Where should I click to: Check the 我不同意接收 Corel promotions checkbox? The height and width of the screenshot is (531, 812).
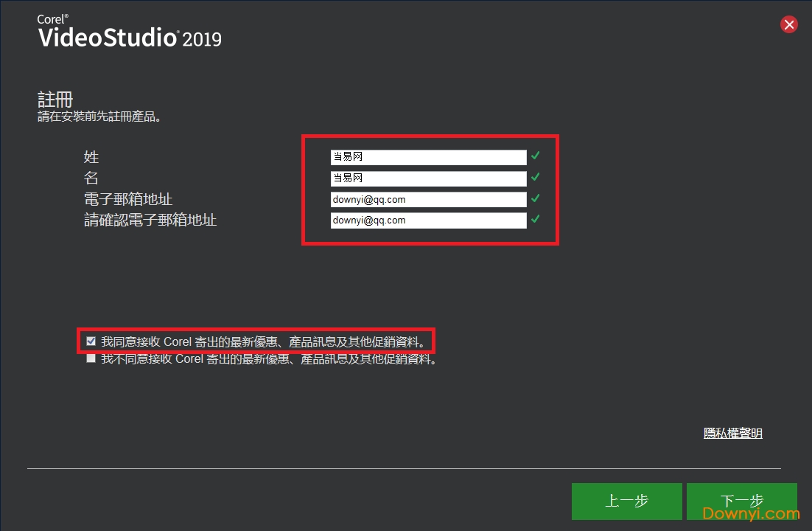coord(91,358)
